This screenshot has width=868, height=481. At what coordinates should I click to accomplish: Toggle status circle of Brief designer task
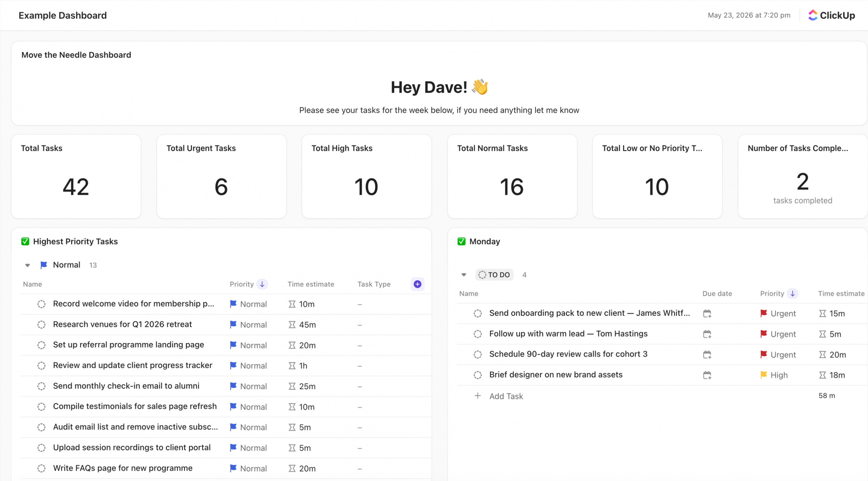[x=477, y=375]
